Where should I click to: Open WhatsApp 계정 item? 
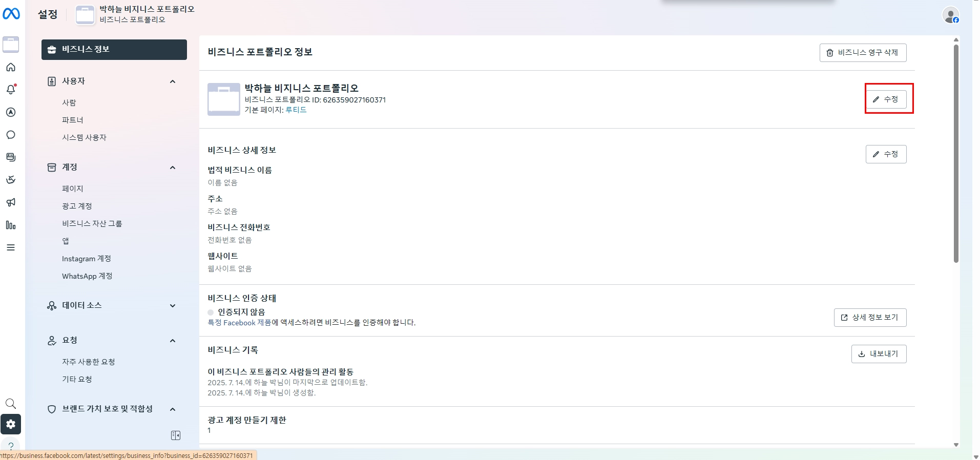pyautogui.click(x=87, y=276)
